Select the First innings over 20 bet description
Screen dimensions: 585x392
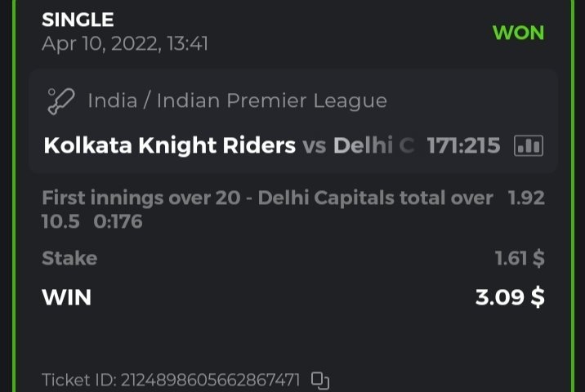(x=267, y=198)
